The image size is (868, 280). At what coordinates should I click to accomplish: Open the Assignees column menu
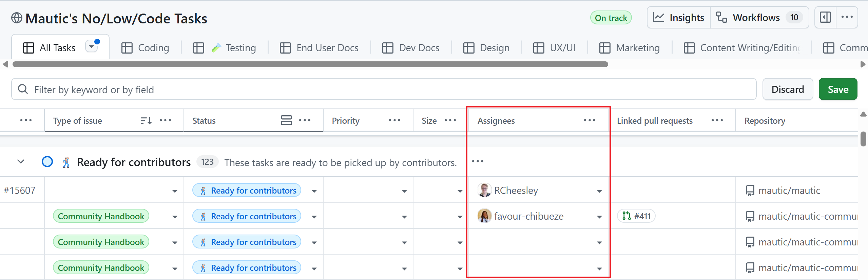[x=590, y=120]
